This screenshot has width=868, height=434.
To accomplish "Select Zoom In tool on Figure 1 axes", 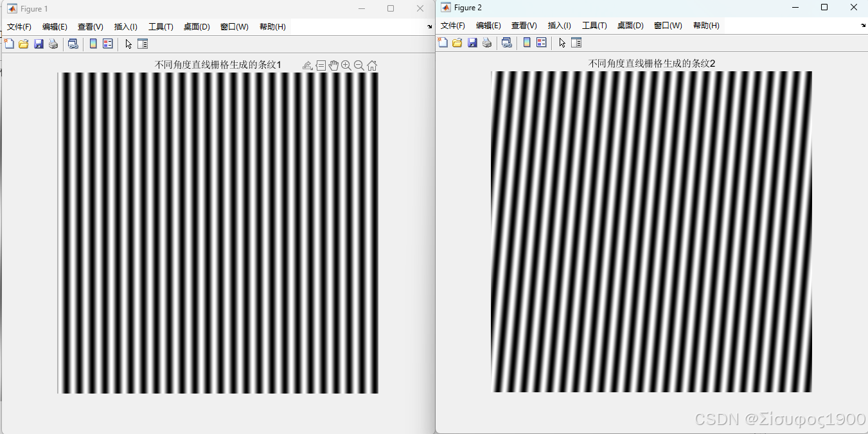I will point(346,65).
